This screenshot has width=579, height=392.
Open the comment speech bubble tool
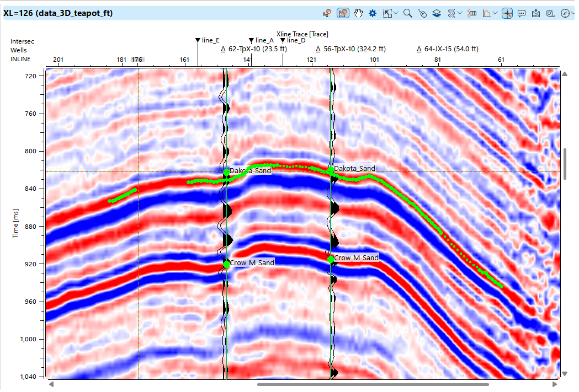tap(522, 13)
